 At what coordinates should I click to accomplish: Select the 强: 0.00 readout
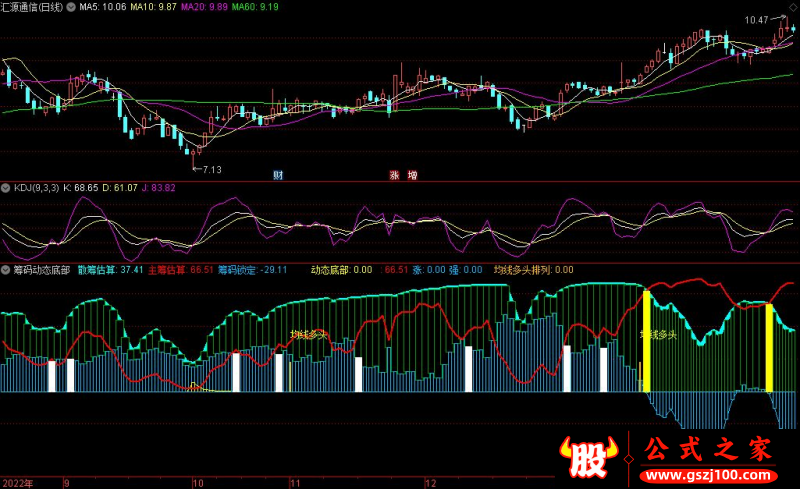465,270
